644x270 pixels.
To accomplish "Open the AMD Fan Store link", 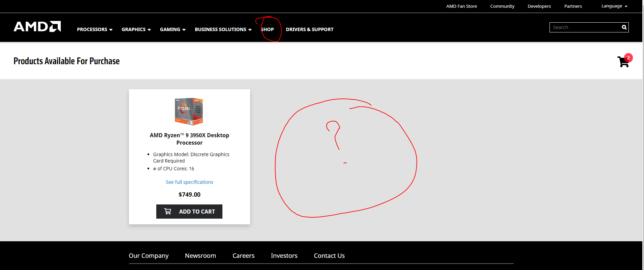I will click(461, 6).
